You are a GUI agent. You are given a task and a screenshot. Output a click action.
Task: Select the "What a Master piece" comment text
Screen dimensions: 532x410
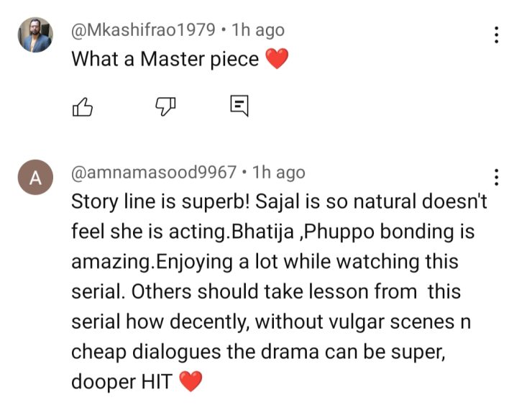pyautogui.click(x=165, y=59)
